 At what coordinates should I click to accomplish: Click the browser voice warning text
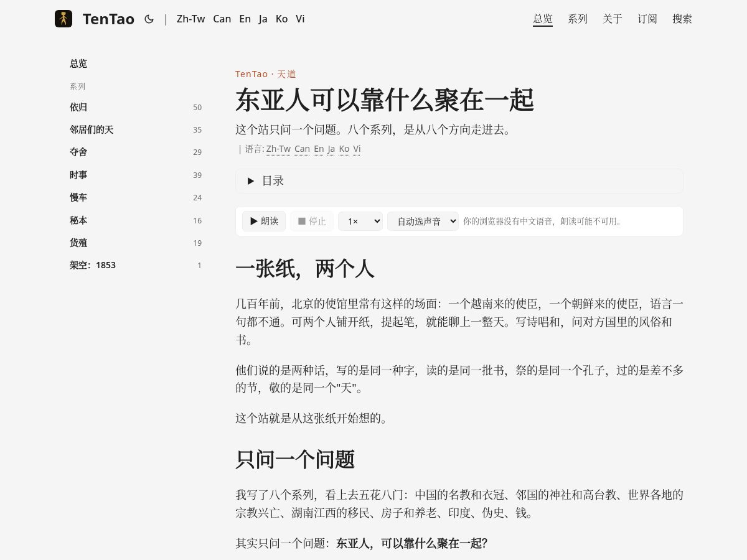[544, 221]
